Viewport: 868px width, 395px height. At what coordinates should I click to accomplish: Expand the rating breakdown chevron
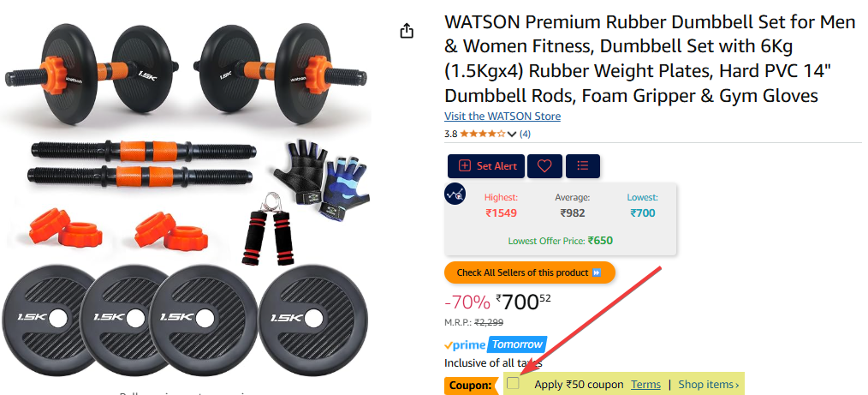click(x=512, y=134)
